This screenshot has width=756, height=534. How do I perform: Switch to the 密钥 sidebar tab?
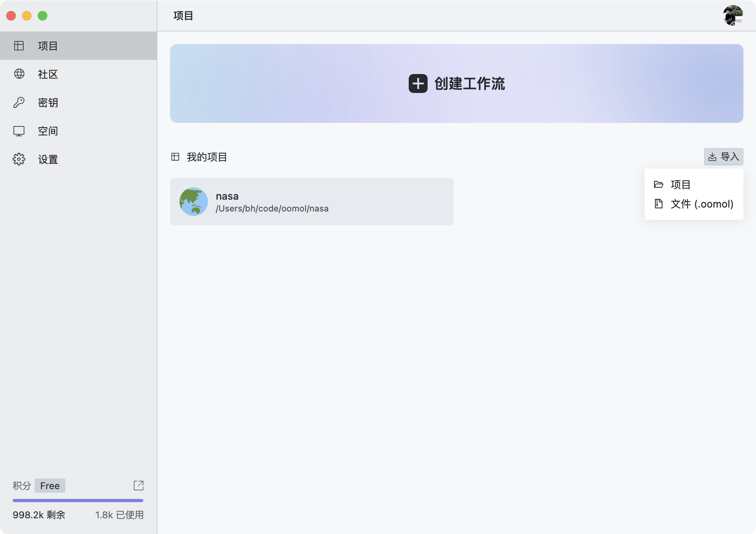(48, 102)
